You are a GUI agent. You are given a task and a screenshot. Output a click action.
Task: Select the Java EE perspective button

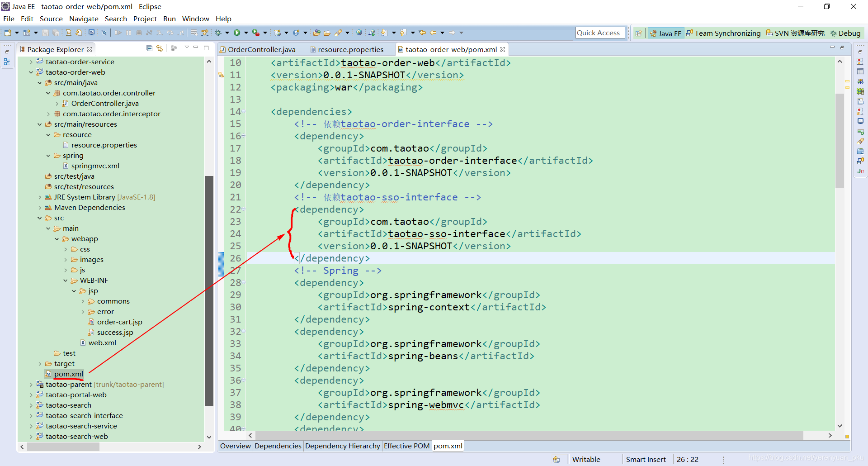pyautogui.click(x=665, y=33)
